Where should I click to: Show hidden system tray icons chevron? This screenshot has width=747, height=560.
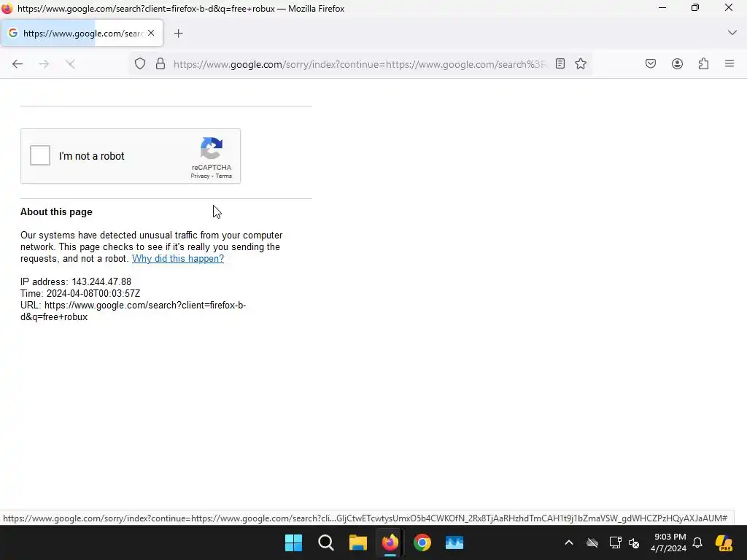[x=569, y=542]
